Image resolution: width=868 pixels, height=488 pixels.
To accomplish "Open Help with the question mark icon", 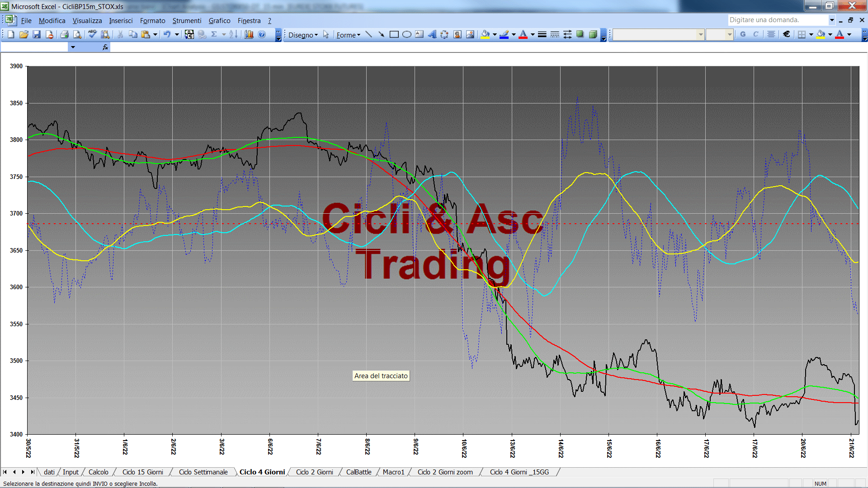I will point(262,34).
